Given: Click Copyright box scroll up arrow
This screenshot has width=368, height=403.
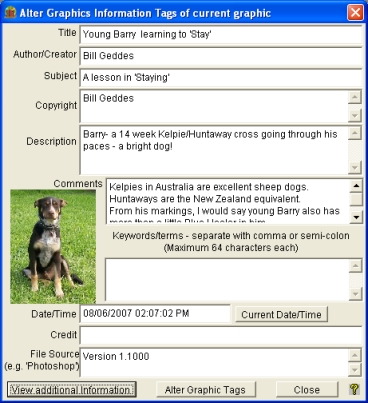Looking at the screenshot, I should [x=355, y=97].
